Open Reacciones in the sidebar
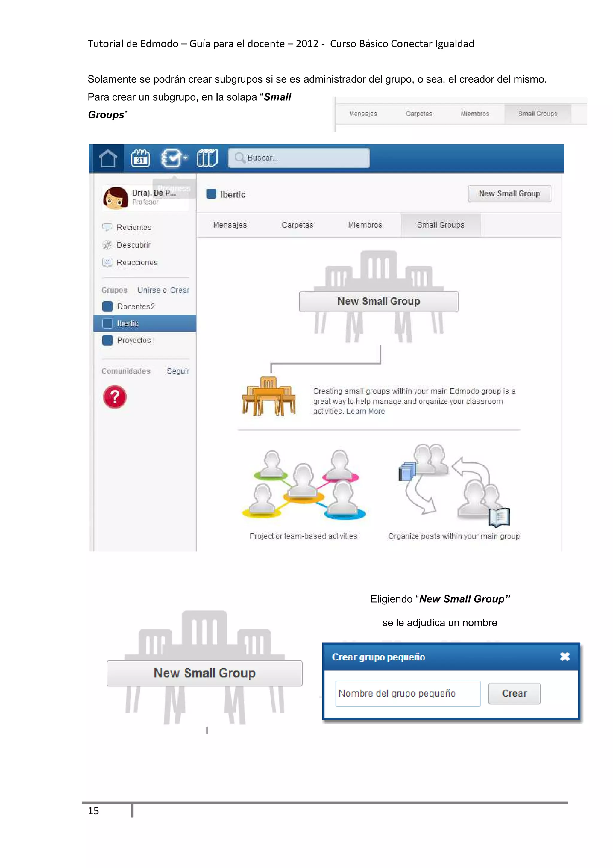 (x=137, y=262)
